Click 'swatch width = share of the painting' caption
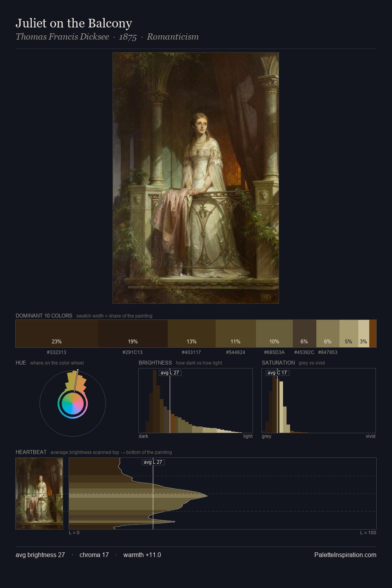Screen dimensions: 392x588 pos(114,316)
